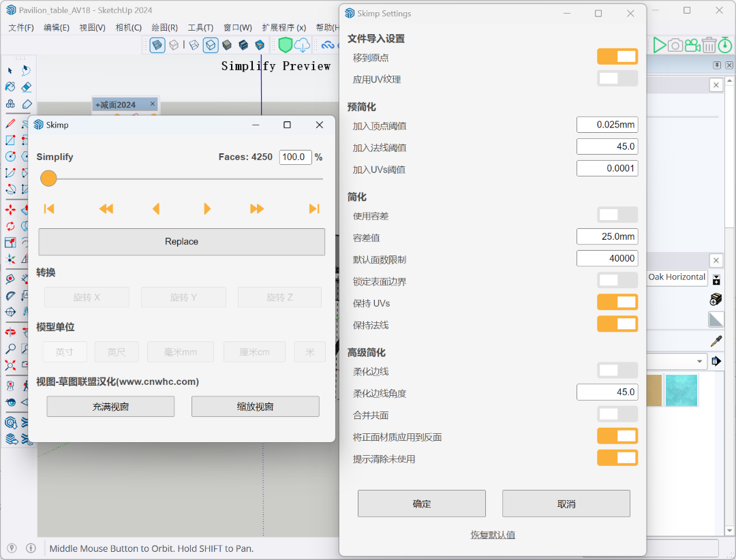The image size is (736, 560).
Task: Click the 容差值 input field
Action: click(x=607, y=237)
